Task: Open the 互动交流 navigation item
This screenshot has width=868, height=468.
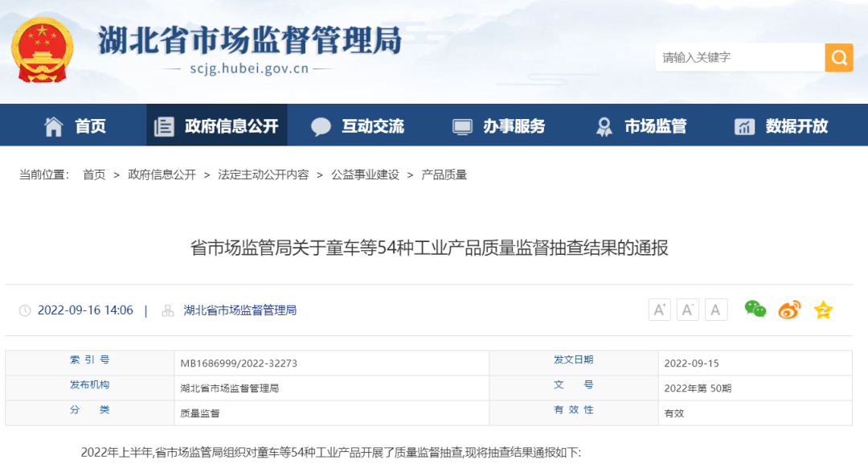Action: [x=358, y=126]
